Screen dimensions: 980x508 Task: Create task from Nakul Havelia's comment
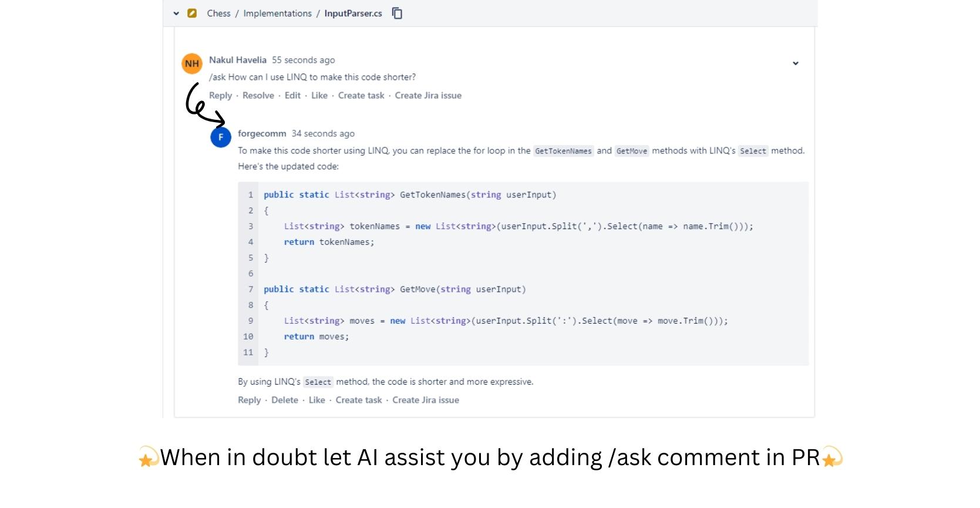[361, 95]
